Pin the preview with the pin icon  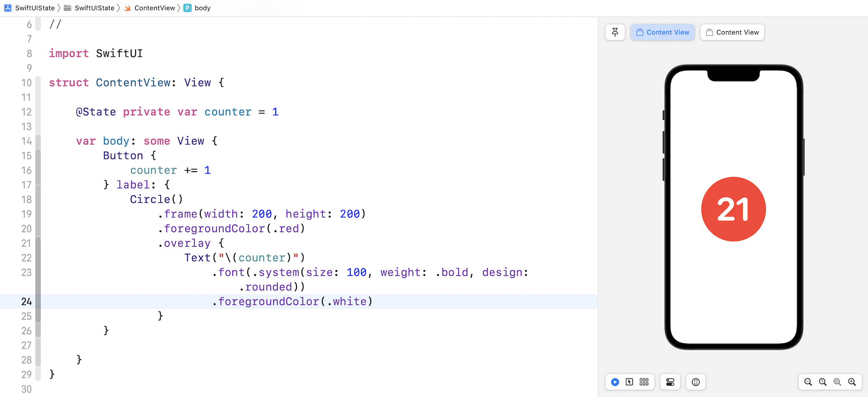(615, 32)
